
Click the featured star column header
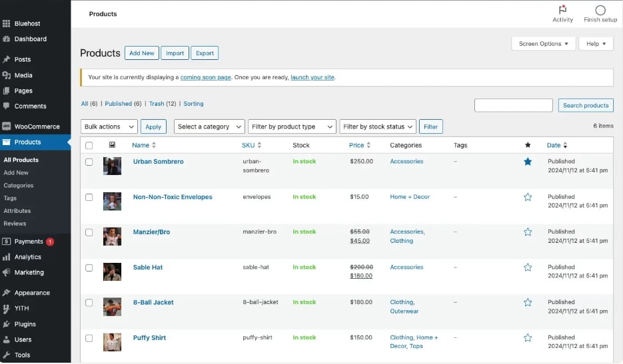[x=528, y=145]
